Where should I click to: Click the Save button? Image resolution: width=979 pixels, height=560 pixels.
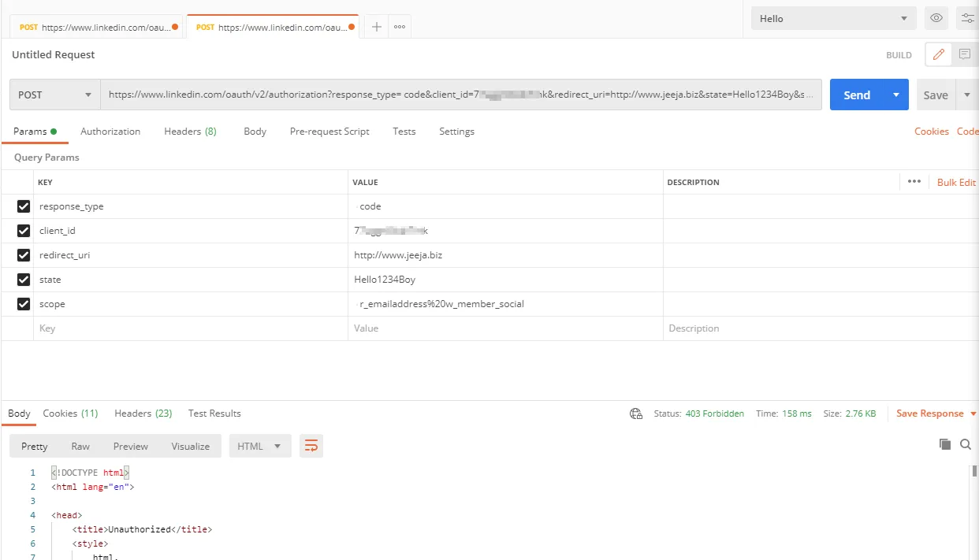(936, 95)
